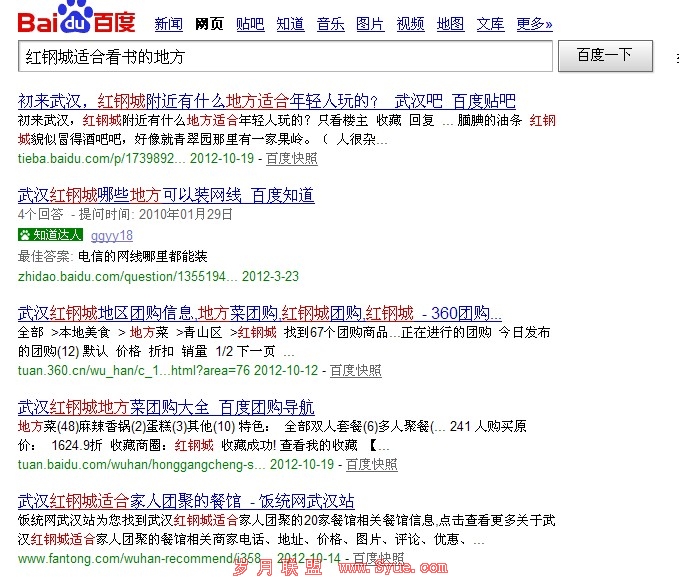The height and width of the screenshot is (577, 679).
Task: Open result 武汉红钢城地方菜团购大全
Action: tap(166, 407)
